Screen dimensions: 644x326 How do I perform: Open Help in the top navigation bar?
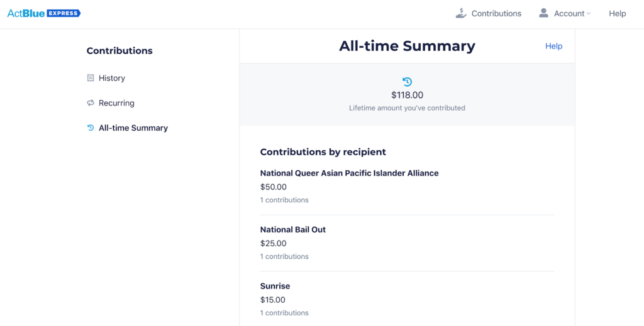tap(618, 14)
